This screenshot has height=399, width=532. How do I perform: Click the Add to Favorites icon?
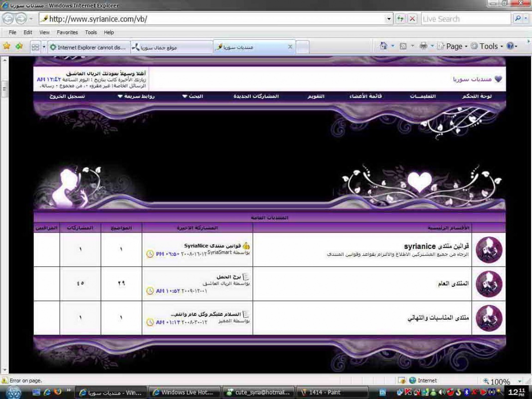pyautogui.click(x=19, y=46)
